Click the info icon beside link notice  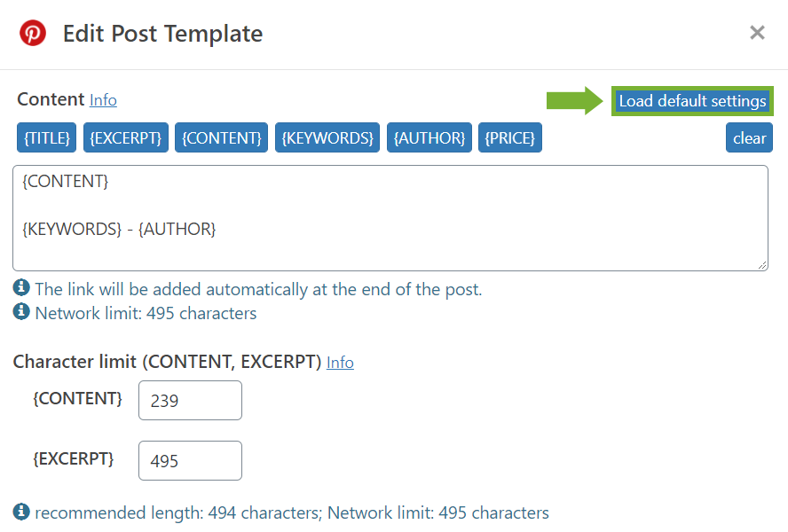(21, 288)
